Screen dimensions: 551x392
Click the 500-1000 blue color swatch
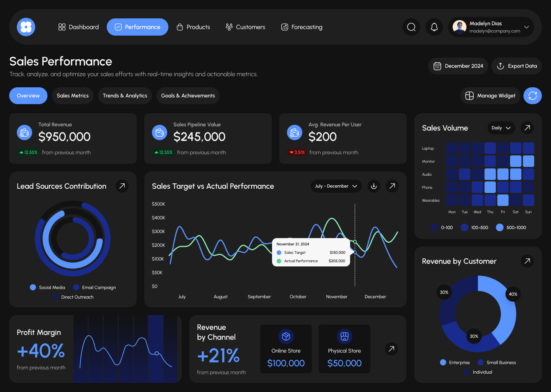pyautogui.click(x=499, y=227)
